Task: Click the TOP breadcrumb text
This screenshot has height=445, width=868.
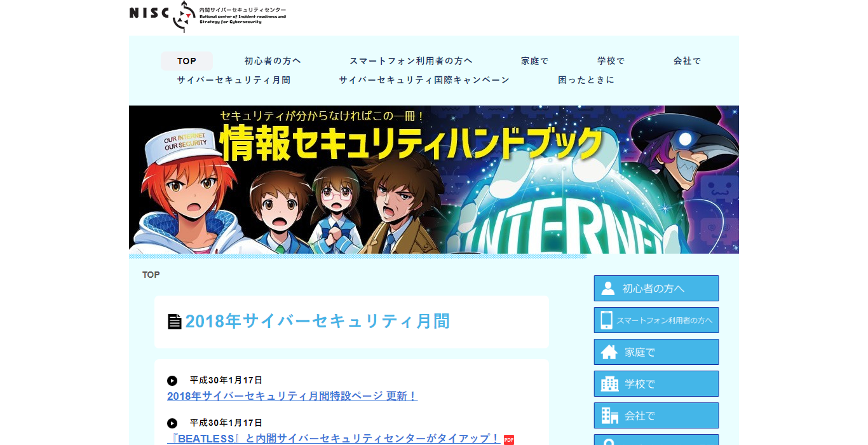Action: pos(151,275)
